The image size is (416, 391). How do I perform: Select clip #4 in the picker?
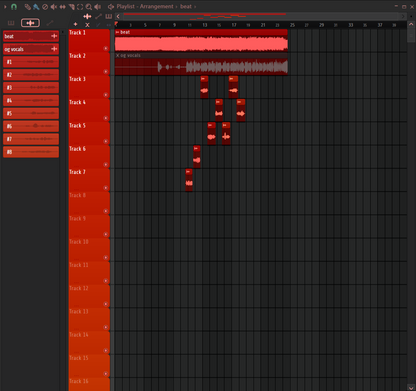[x=31, y=100]
